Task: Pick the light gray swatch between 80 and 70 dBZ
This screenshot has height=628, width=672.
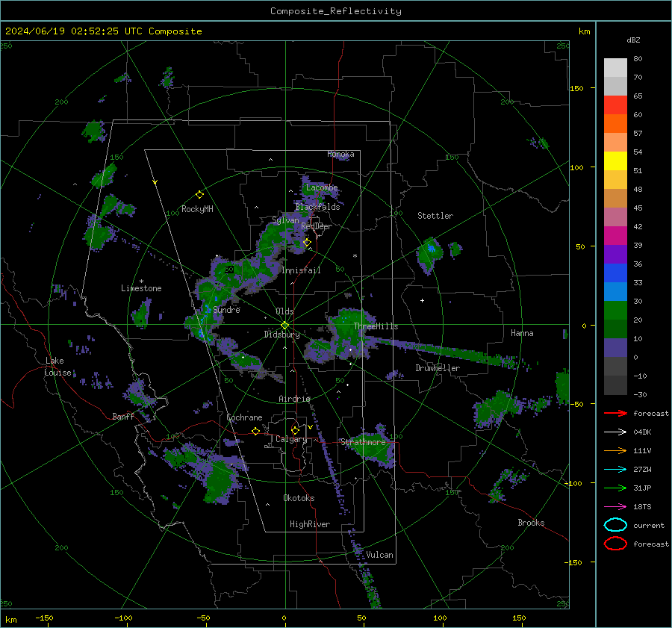Action: pos(615,68)
